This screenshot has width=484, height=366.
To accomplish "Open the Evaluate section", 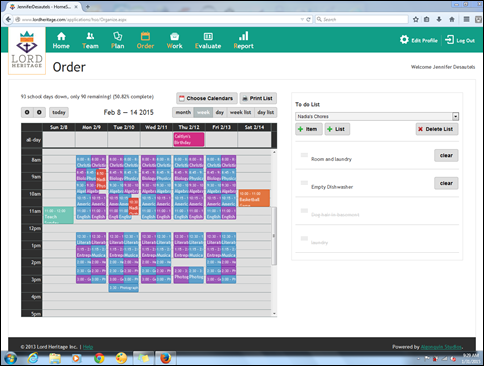I will tap(208, 40).
